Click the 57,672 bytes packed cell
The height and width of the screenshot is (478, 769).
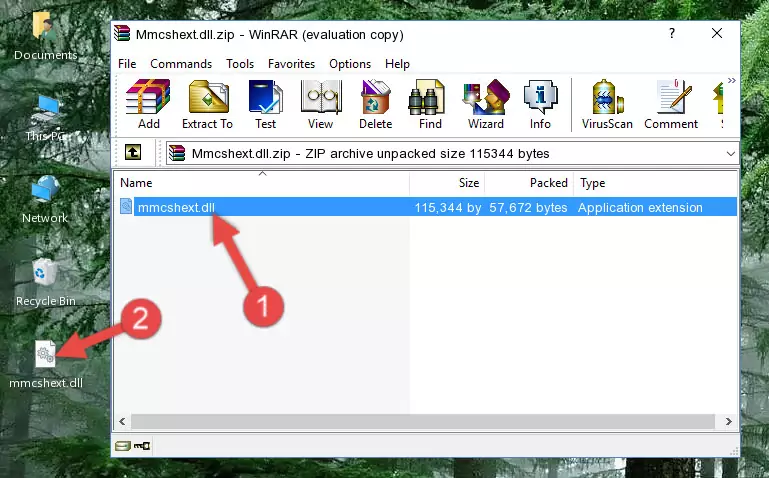[528, 207]
